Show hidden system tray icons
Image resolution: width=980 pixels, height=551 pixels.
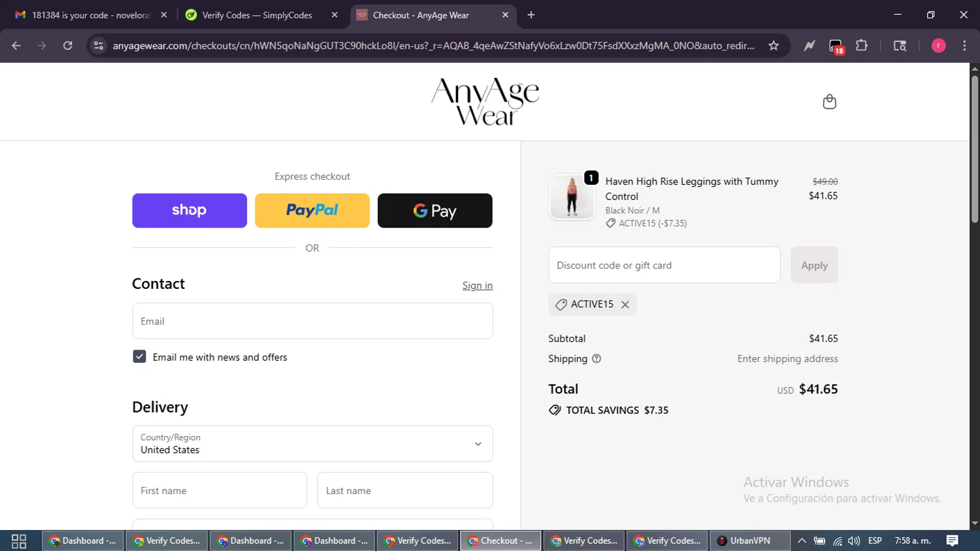(802, 541)
